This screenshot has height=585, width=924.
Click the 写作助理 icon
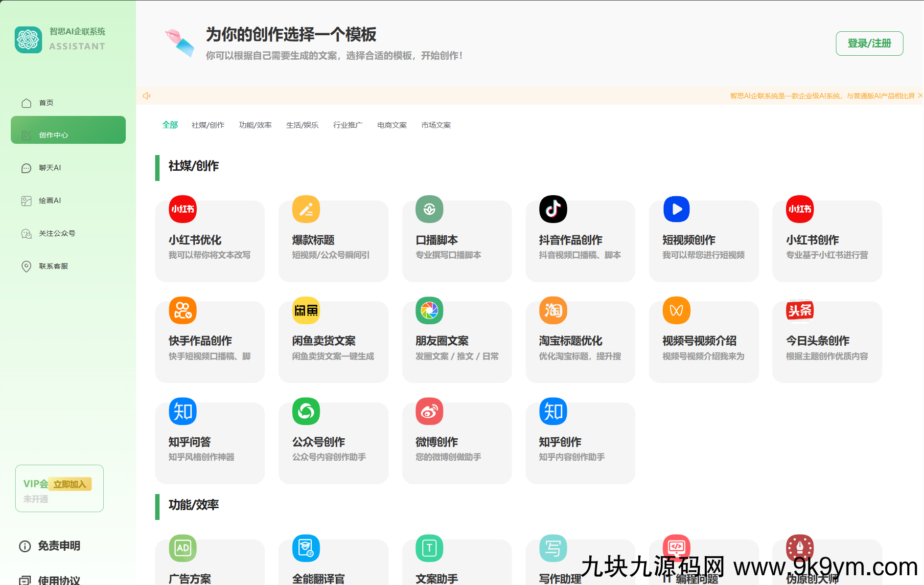553,548
